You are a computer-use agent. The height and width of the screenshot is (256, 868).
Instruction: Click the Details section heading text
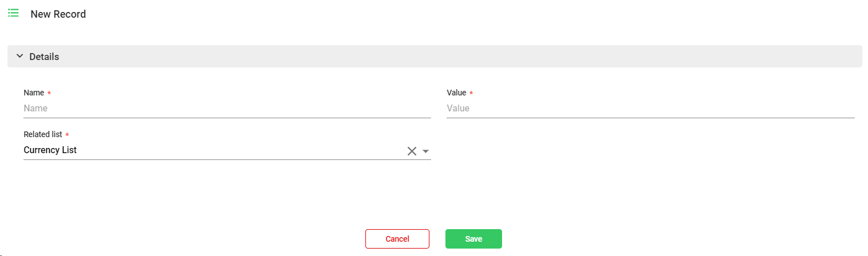[x=44, y=57]
